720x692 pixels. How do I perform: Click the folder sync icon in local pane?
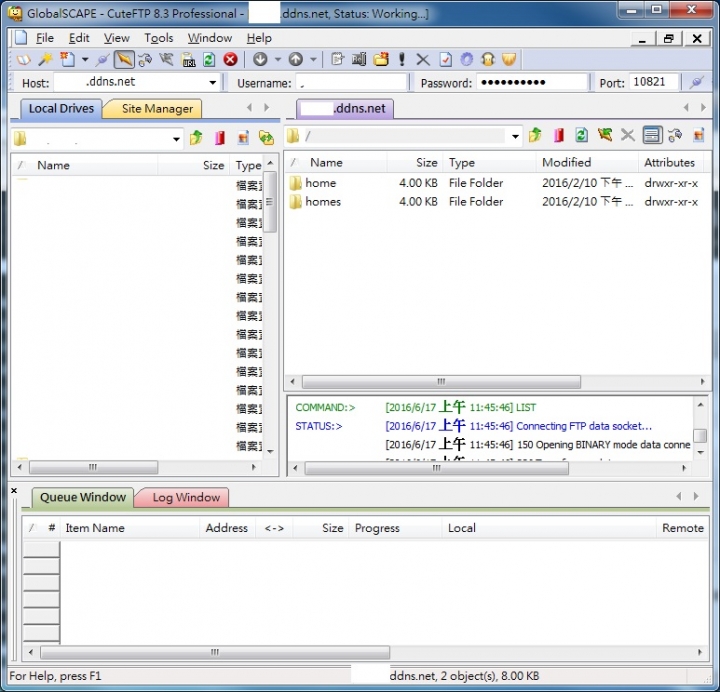coord(266,137)
